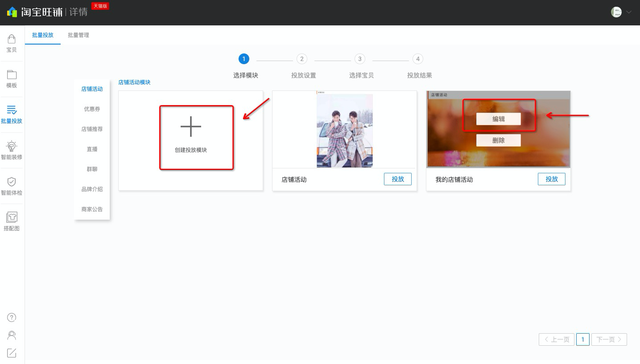Click the help question mark icon
This screenshot has height=364, width=640.
[x=12, y=317]
